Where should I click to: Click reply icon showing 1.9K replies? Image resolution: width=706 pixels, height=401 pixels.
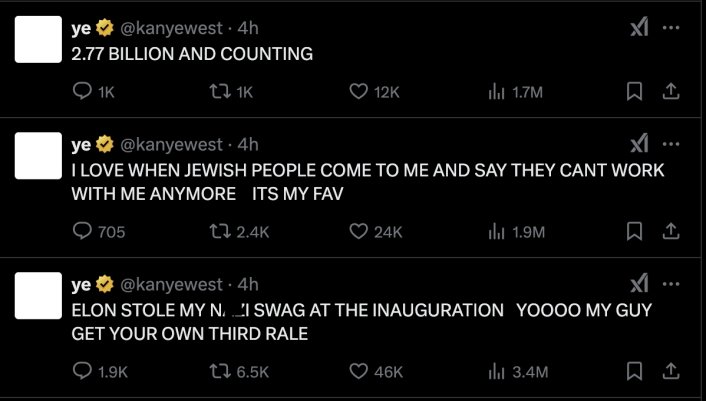[x=84, y=372]
